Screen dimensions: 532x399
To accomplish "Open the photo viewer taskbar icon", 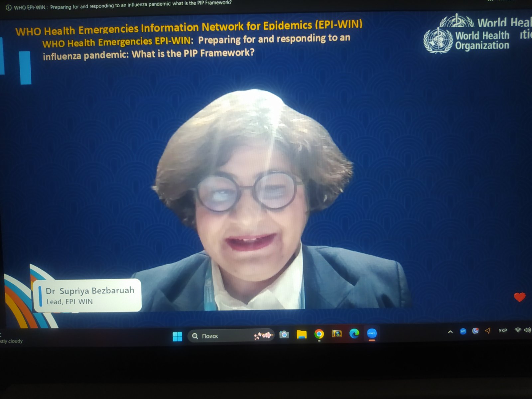I will point(336,333).
